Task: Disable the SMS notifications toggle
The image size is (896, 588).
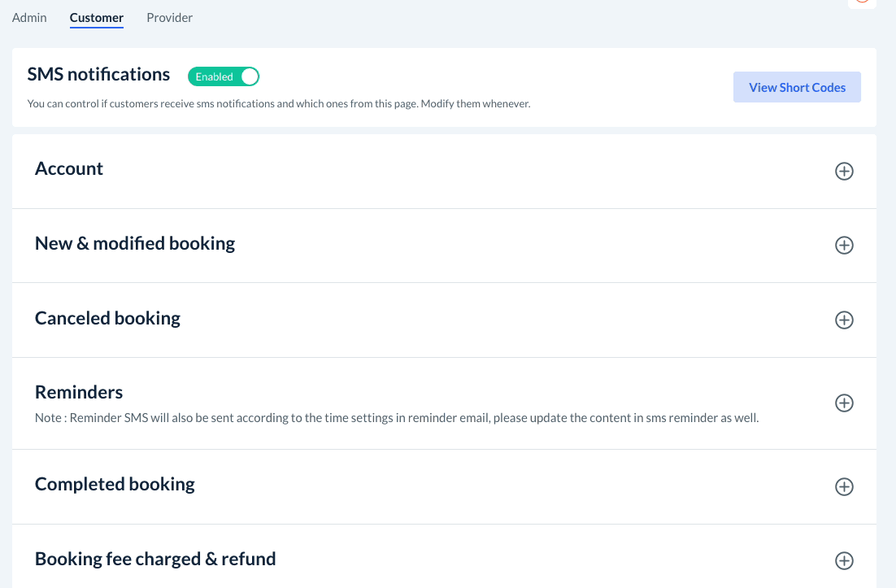Action: pyautogui.click(x=224, y=76)
